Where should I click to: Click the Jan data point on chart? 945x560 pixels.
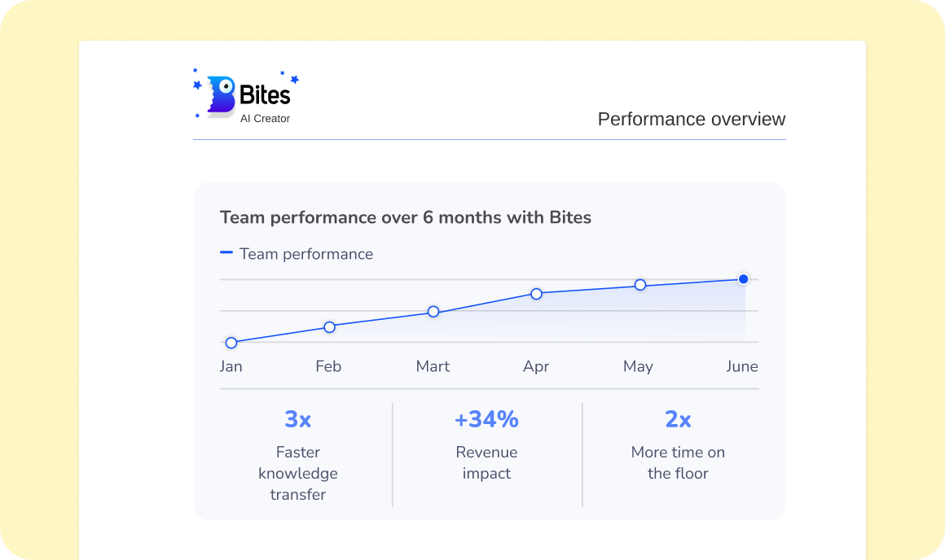tap(231, 343)
